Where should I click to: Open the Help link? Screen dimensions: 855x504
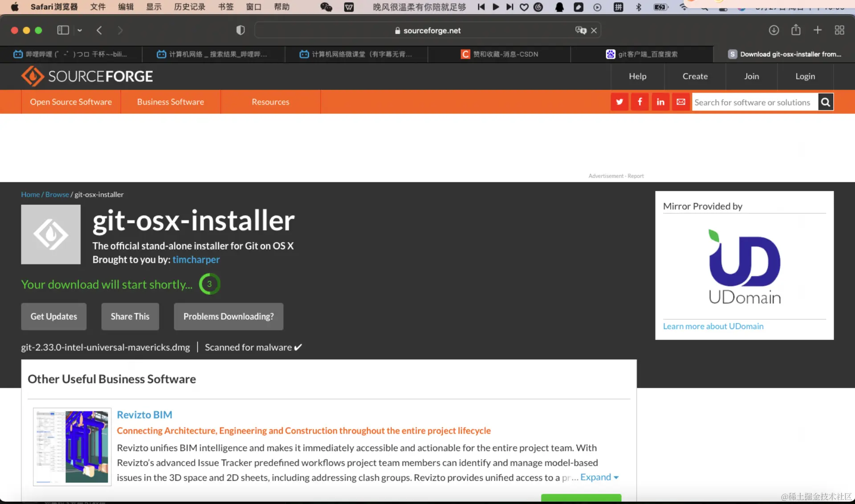637,76
